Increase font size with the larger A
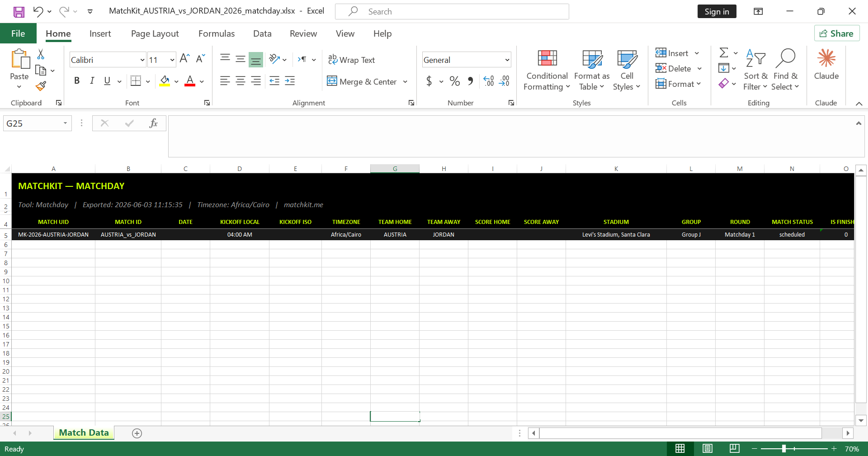This screenshot has width=868, height=456. (184, 59)
